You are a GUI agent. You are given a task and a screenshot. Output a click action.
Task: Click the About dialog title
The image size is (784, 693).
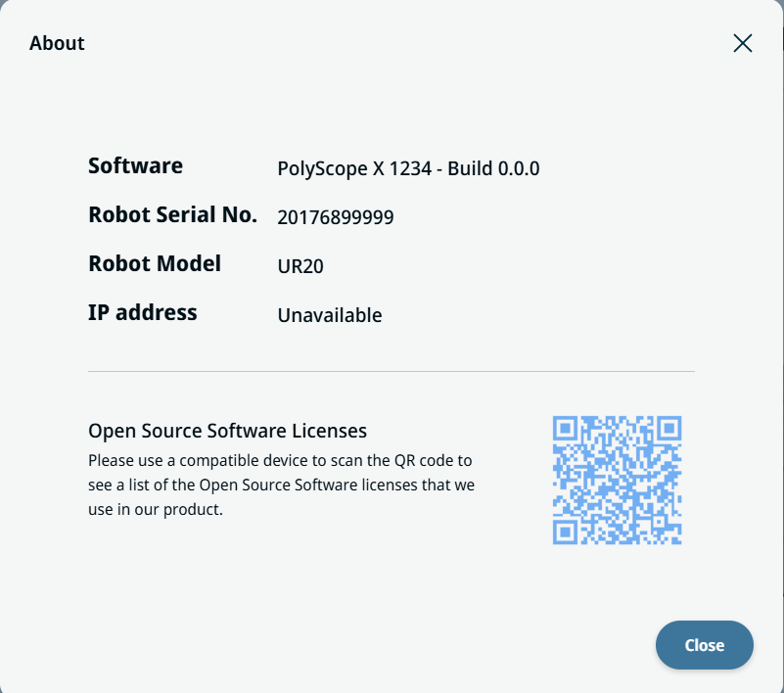pos(57,43)
